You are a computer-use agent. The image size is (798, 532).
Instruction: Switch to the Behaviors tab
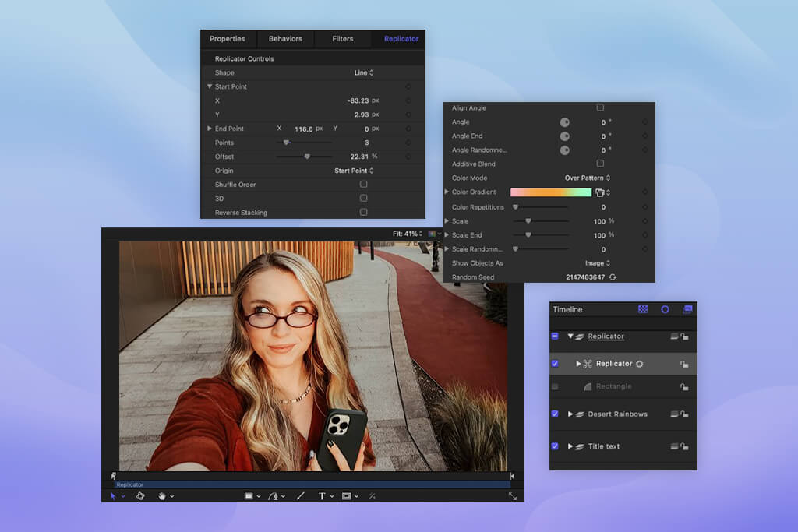(285, 39)
